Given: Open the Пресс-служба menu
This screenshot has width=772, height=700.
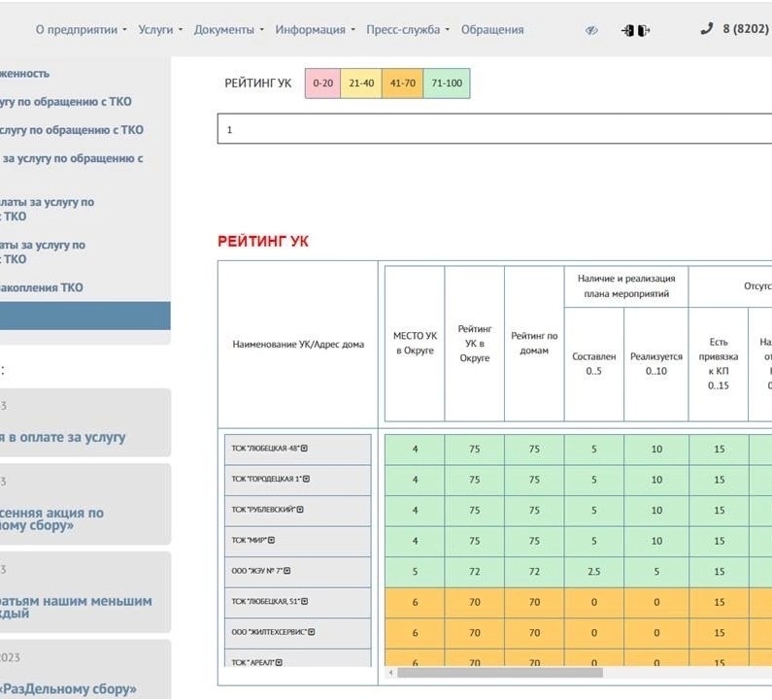Looking at the screenshot, I should click(x=407, y=30).
